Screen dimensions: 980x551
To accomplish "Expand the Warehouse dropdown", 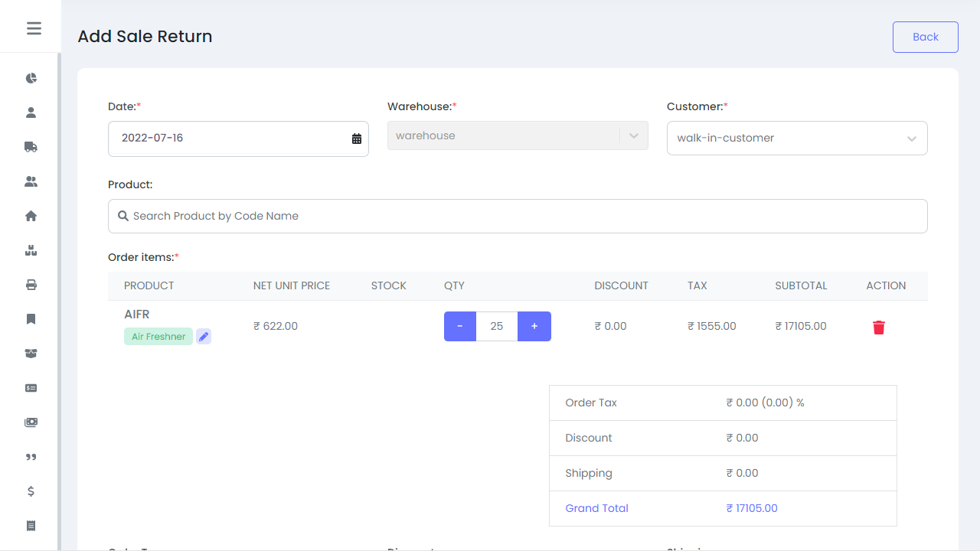I will tap(633, 135).
